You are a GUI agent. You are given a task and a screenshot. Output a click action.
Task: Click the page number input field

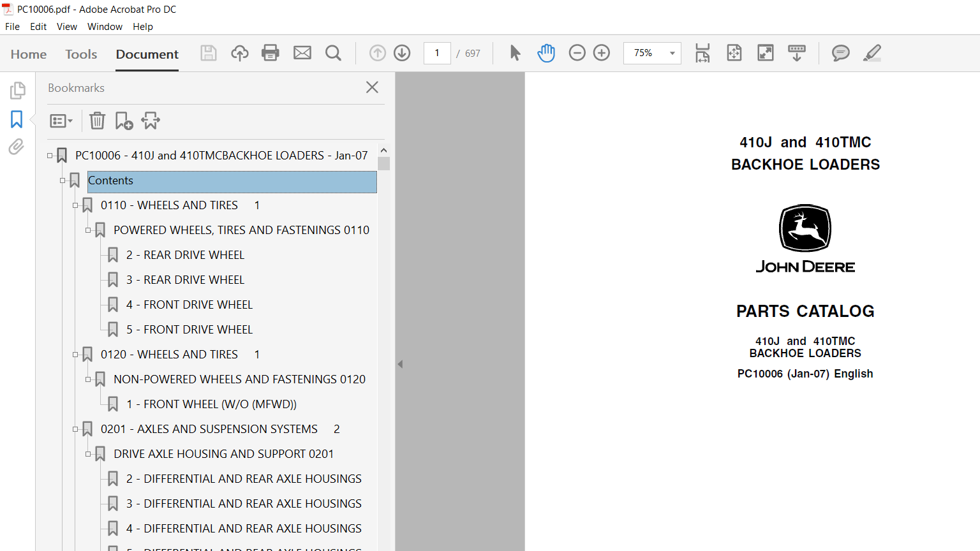pyautogui.click(x=437, y=53)
